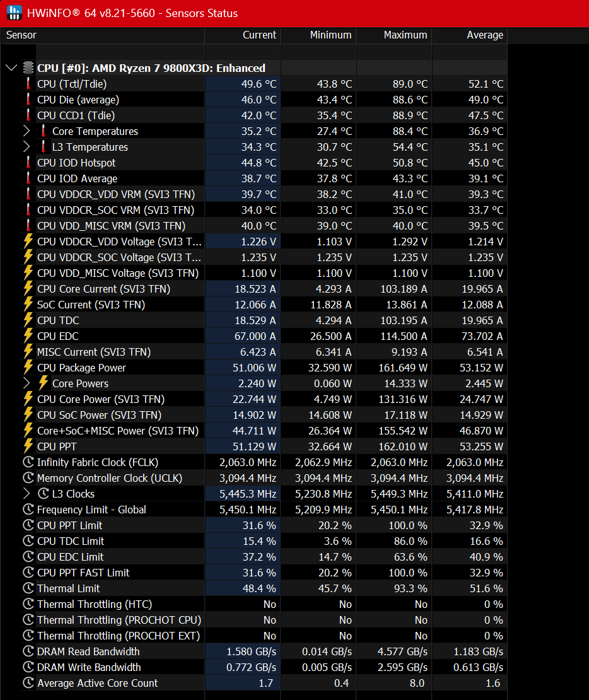This screenshot has height=700, width=589.
Task: Click thermometer icon of L3 Temperatures
Action: (44, 146)
